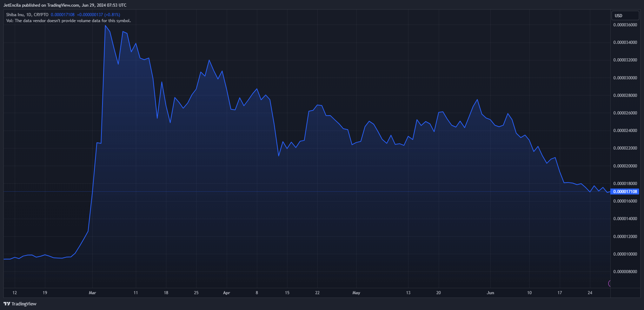644x310 pixels.
Task: Click the Vol indicator message text
Action: [x=68, y=21]
